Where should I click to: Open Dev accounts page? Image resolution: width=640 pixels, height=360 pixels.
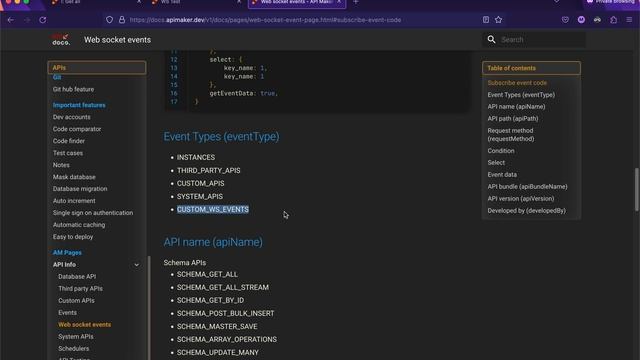[x=71, y=117]
